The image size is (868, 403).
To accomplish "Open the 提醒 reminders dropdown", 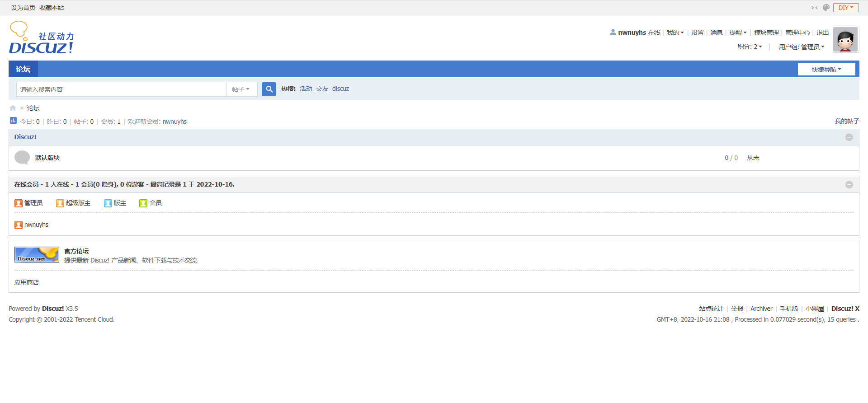I will [738, 33].
